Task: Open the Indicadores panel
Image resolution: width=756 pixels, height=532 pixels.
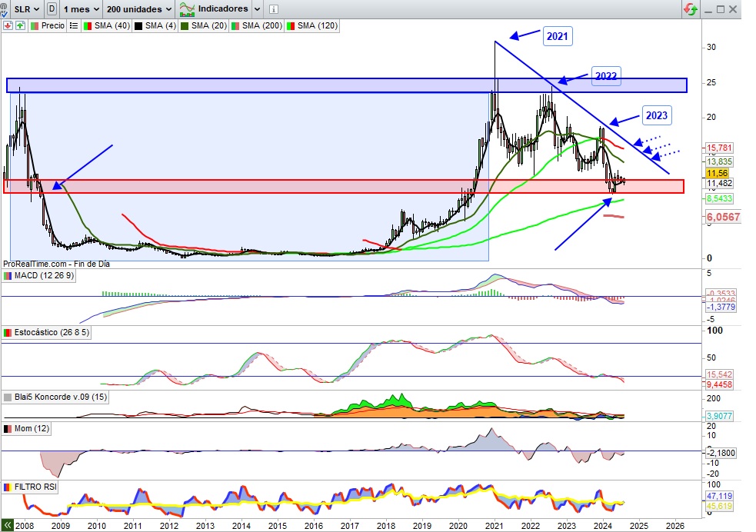Action: (214, 8)
